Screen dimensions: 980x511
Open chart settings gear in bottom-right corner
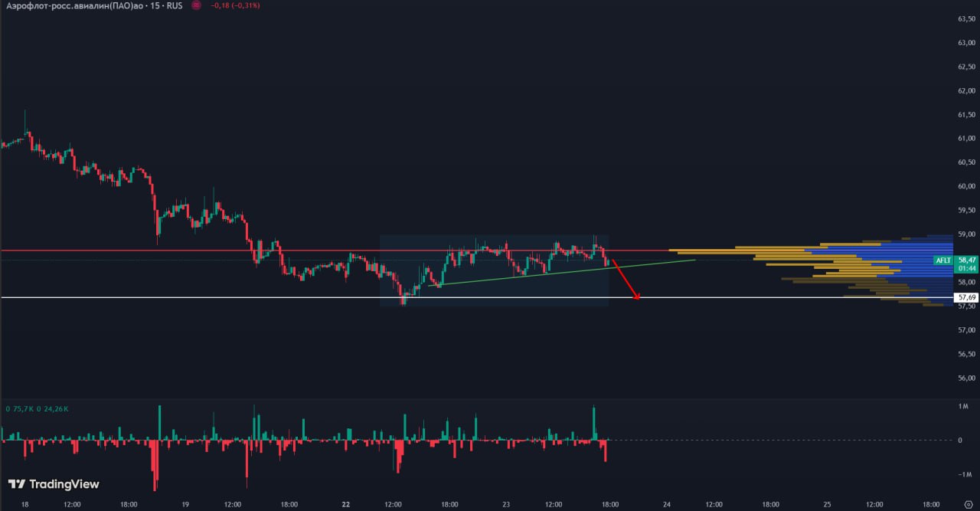click(968, 504)
